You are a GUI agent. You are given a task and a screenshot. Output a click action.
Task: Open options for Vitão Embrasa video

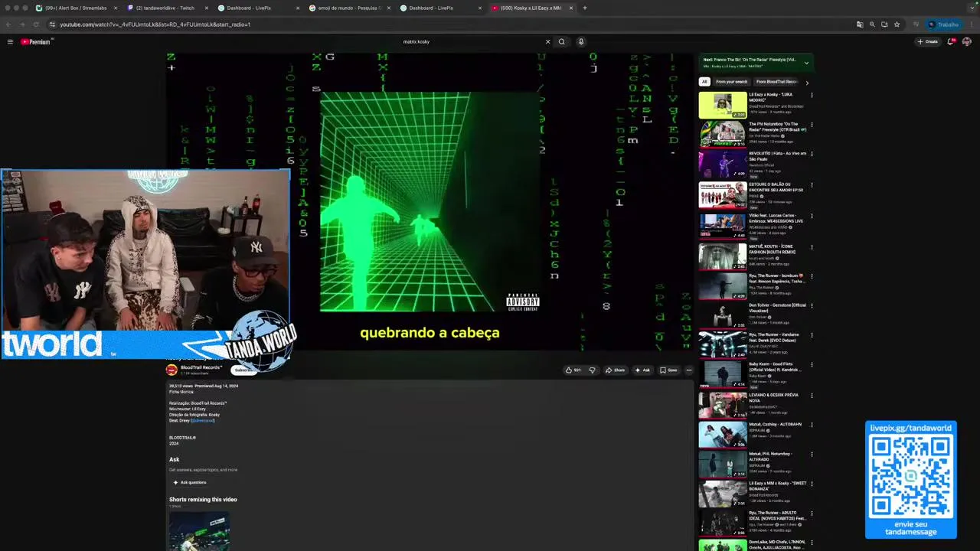click(812, 216)
